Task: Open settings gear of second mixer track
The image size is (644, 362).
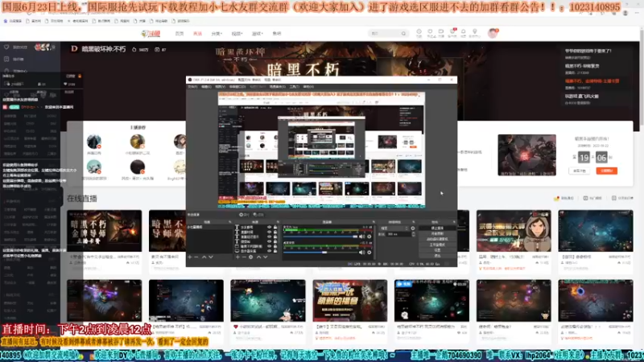Action: coord(369,253)
